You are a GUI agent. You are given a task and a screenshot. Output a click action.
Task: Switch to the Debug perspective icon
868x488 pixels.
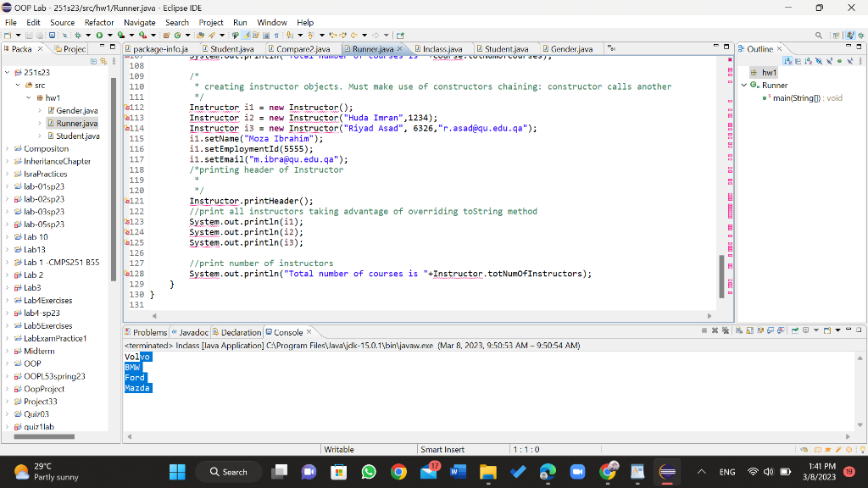[861, 36]
